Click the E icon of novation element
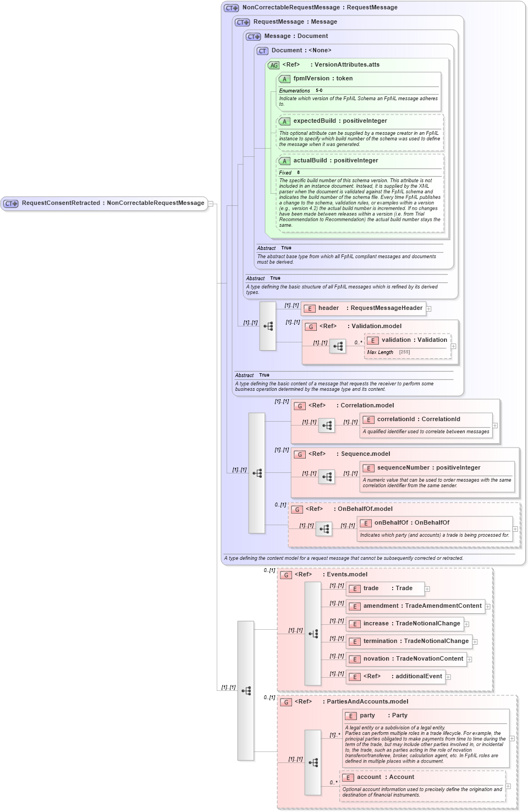Image resolution: width=528 pixels, height=812 pixels. [x=355, y=660]
